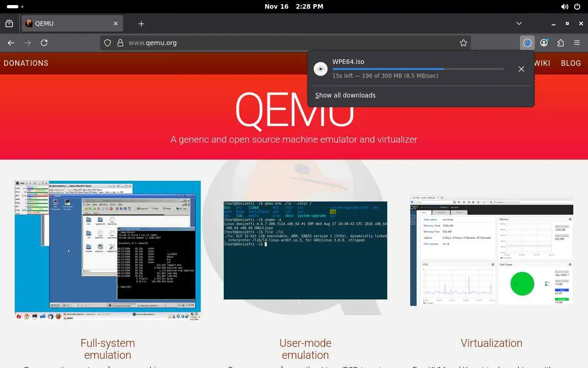Click the large QEMU page heading
Viewport: 588px width, 368px height.
[x=294, y=110]
